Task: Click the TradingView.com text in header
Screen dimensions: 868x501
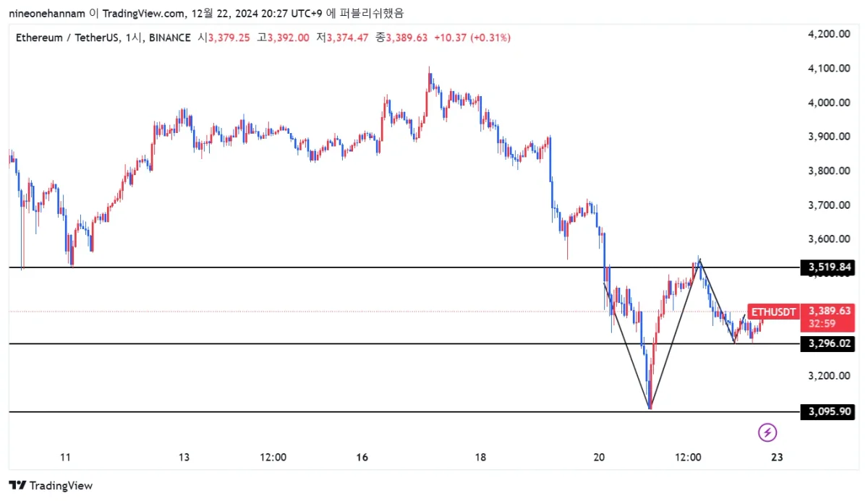Action: coord(142,13)
